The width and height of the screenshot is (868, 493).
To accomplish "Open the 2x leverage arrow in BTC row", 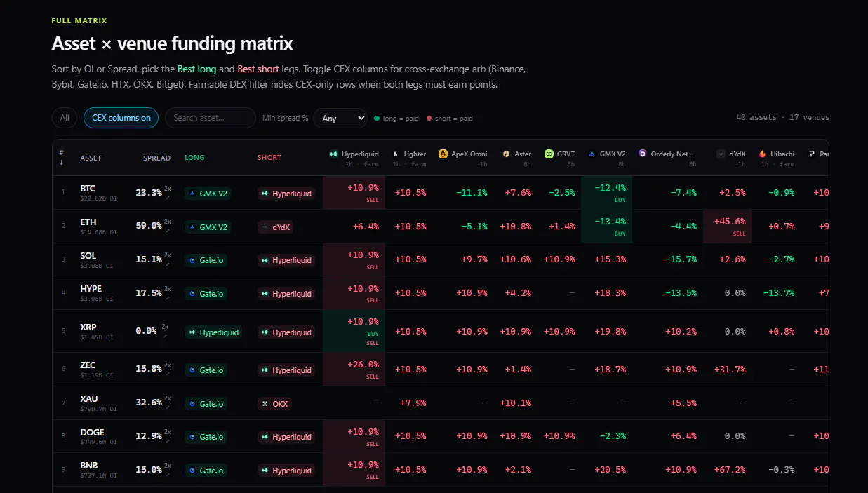I will click(x=167, y=198).
